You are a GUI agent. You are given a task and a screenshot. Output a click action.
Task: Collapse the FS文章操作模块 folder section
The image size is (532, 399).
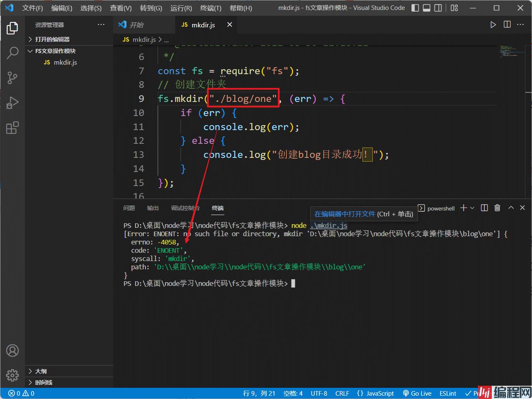coord(69,51)
